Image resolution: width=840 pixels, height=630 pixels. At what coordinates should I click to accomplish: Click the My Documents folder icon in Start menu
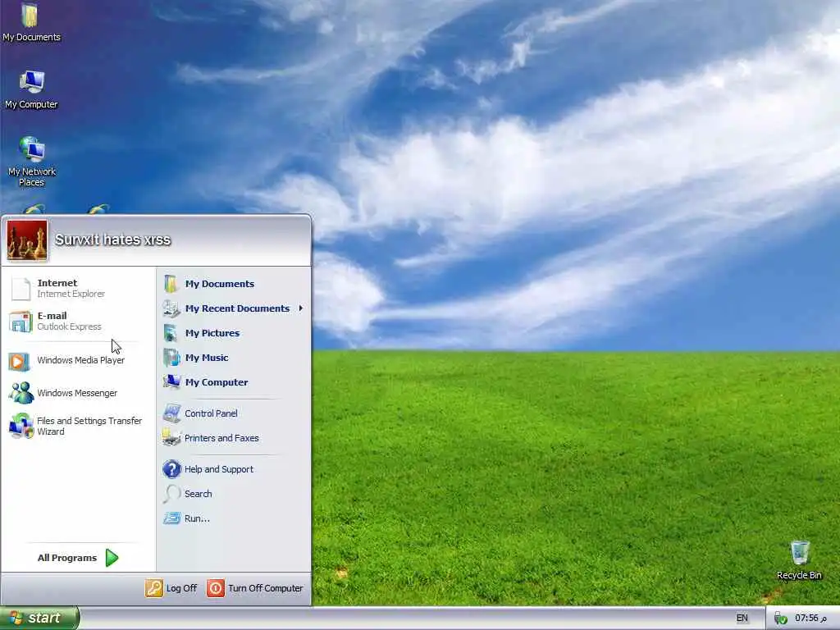pyautogui.click(x=171, y=284)
